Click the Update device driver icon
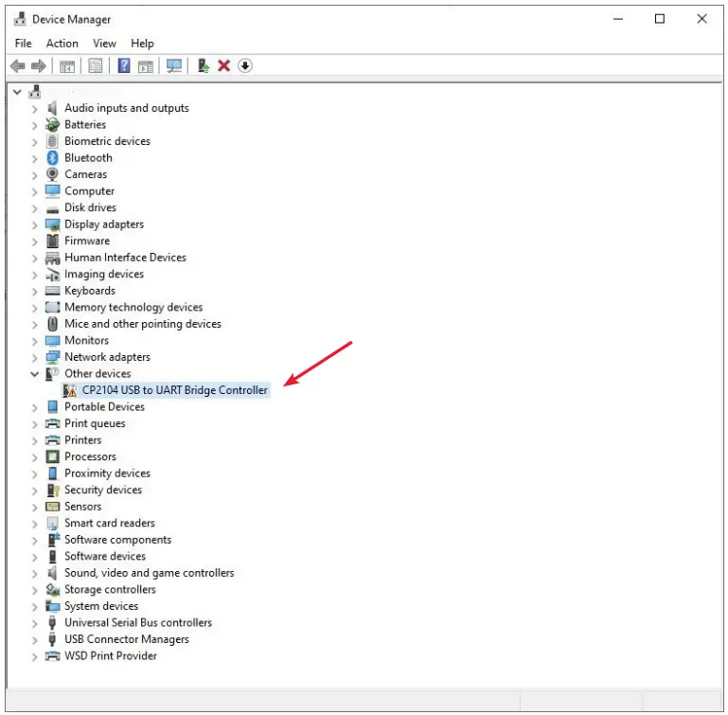Screen dimensions: 728x715 [x=203, y=65]
